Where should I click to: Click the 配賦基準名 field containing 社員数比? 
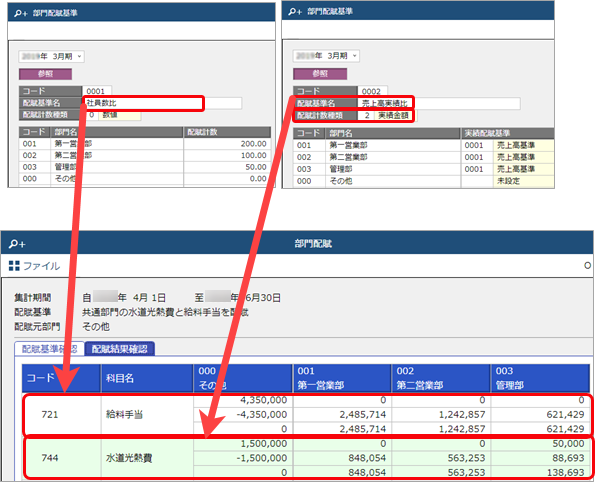click(162, 103)
